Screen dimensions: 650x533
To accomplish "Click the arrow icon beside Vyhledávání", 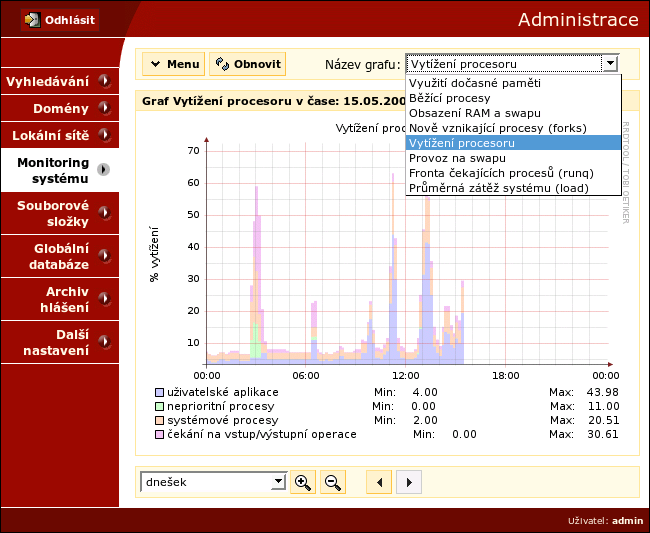I will pos(104,81).
